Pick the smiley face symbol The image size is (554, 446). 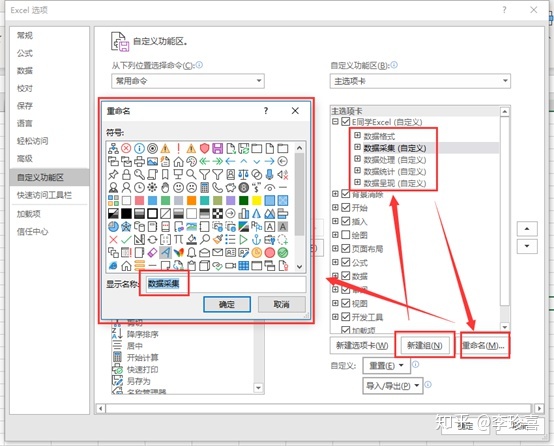(x=178, y=188)
